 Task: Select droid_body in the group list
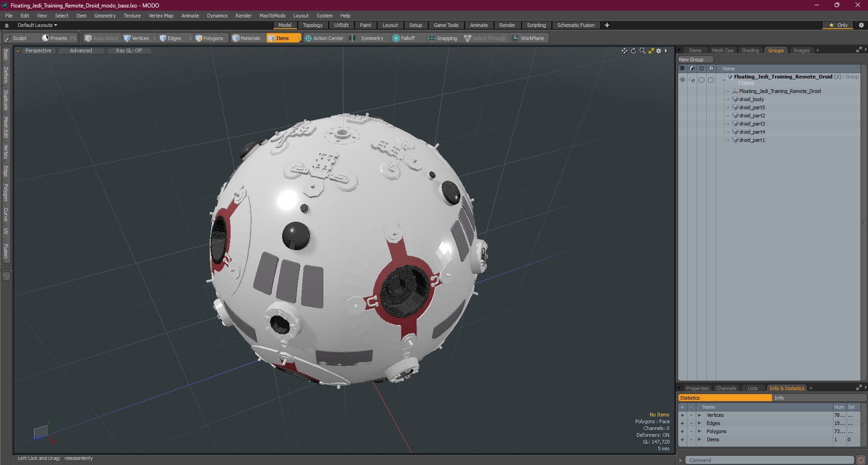(x=751, y=99)
